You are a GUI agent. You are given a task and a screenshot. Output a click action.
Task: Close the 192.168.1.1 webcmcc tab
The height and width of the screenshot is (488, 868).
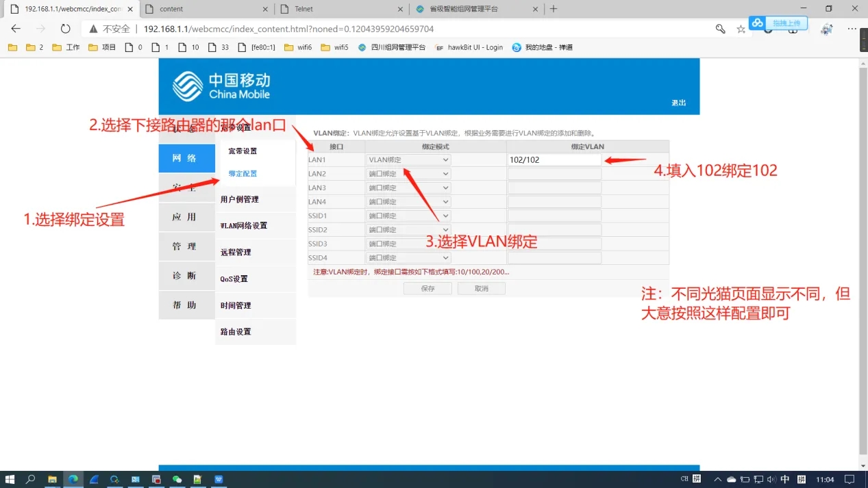[x=130, y=9]
